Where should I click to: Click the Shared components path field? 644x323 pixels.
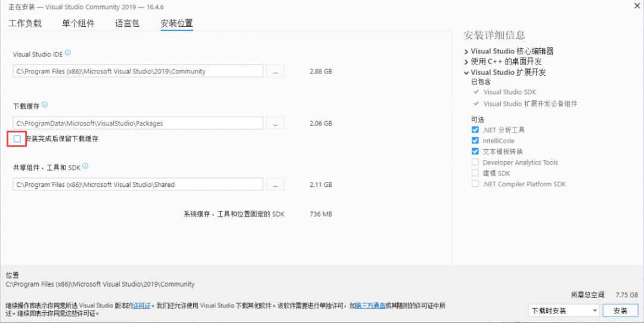click(138, 184)
